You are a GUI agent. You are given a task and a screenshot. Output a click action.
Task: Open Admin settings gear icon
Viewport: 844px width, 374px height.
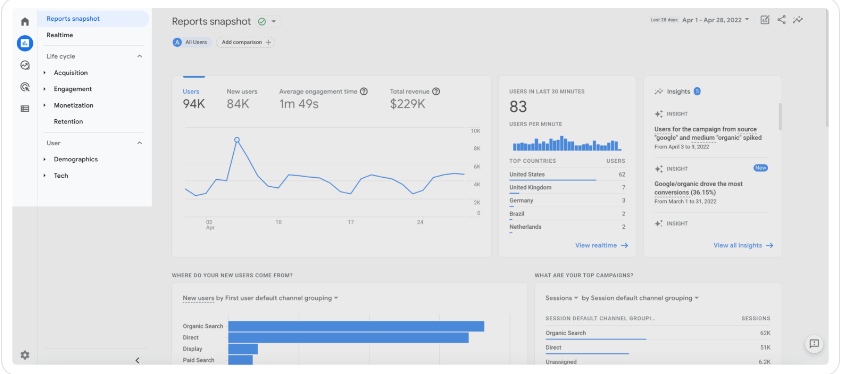coord(25,355)
